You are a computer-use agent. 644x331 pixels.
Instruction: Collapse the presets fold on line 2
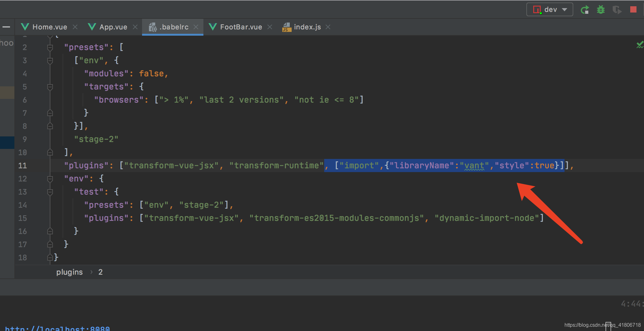(50, 48)
